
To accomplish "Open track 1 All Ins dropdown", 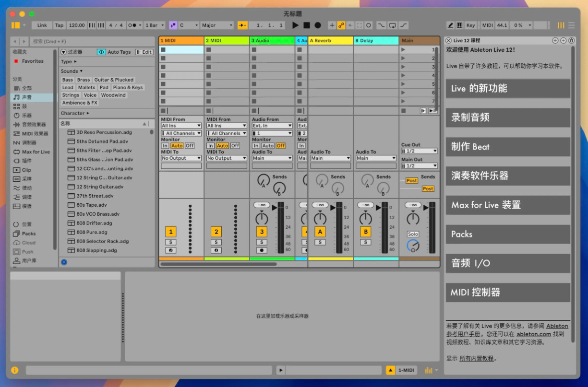I will [x=181, y=126].
